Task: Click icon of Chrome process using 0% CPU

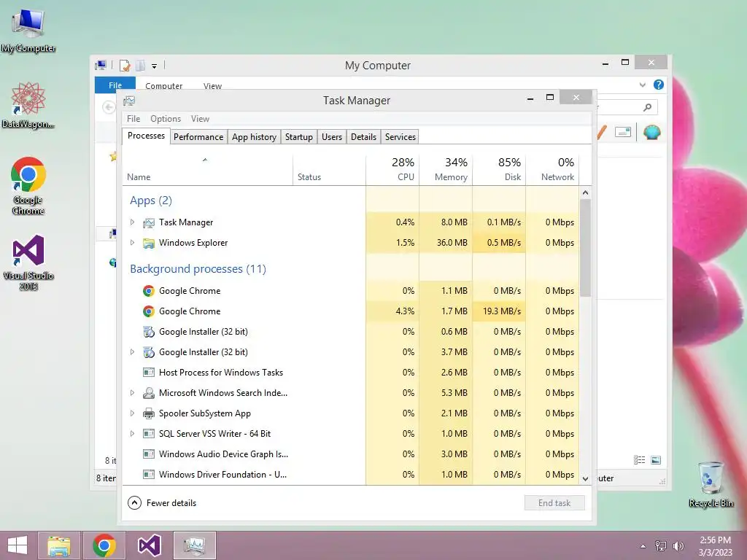Action: click(x=149, y=291)
